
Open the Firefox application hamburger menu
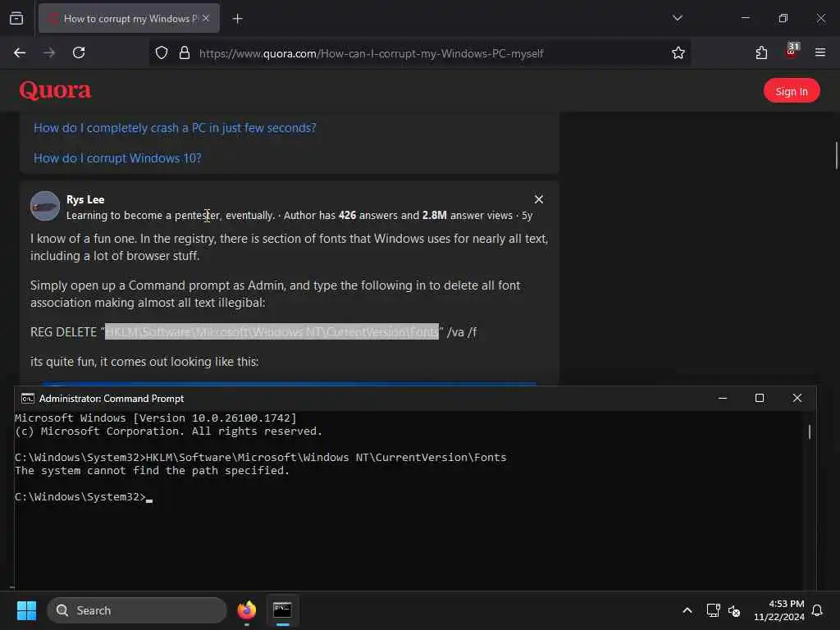[819, 52]
